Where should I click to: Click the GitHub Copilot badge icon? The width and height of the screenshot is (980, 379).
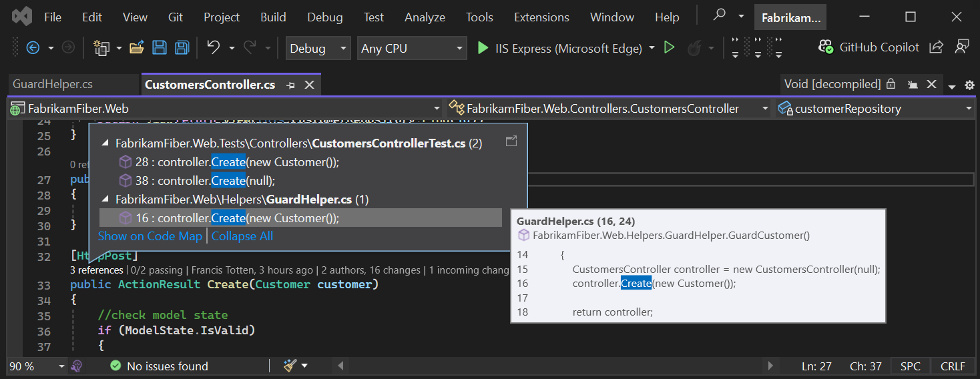(x=826, y=47)
